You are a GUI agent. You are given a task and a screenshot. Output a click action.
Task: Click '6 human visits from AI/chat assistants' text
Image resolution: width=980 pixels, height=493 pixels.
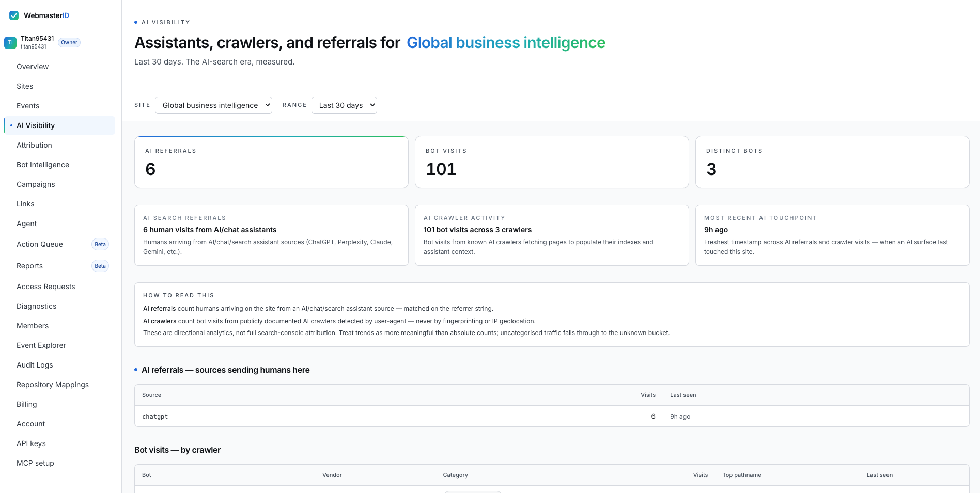[x=210, y=230]
